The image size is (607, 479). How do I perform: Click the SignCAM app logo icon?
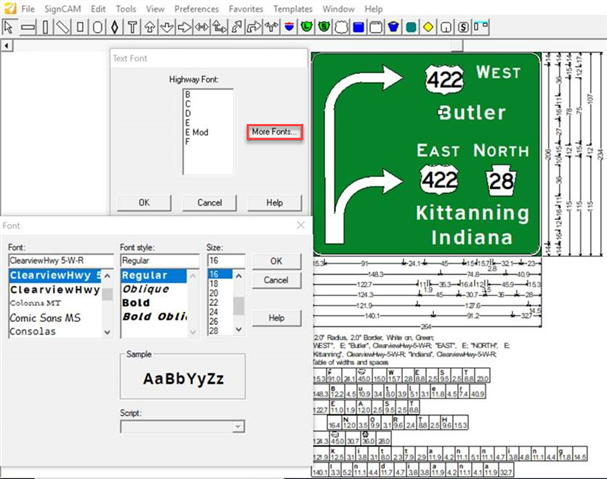click(8, 8)
